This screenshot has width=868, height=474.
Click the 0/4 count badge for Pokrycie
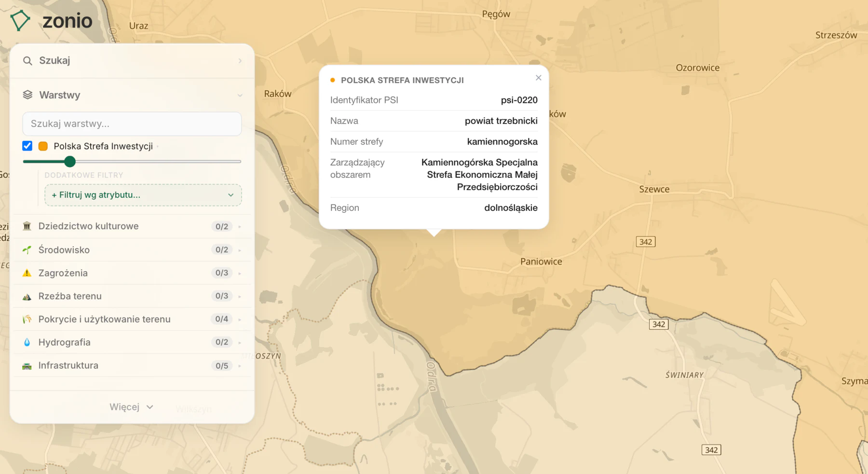[x=222, y=319]
